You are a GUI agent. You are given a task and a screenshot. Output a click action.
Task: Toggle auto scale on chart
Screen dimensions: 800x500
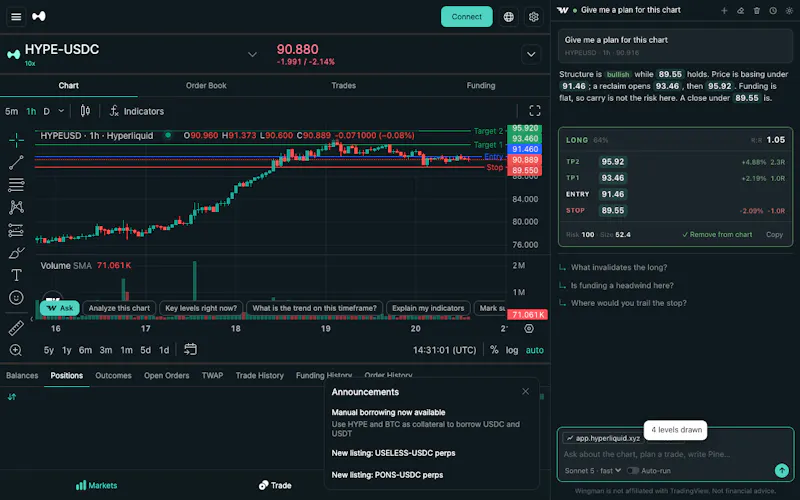click(x=535, y=350)
